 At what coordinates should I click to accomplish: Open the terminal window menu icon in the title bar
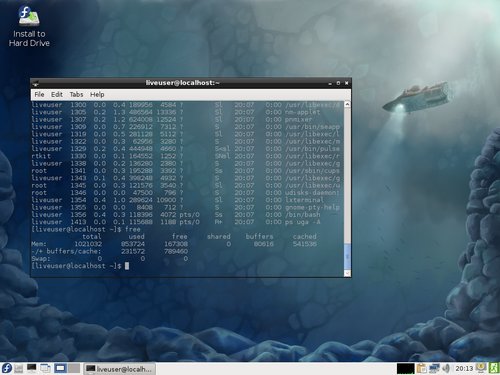click(x=36, y=83)
